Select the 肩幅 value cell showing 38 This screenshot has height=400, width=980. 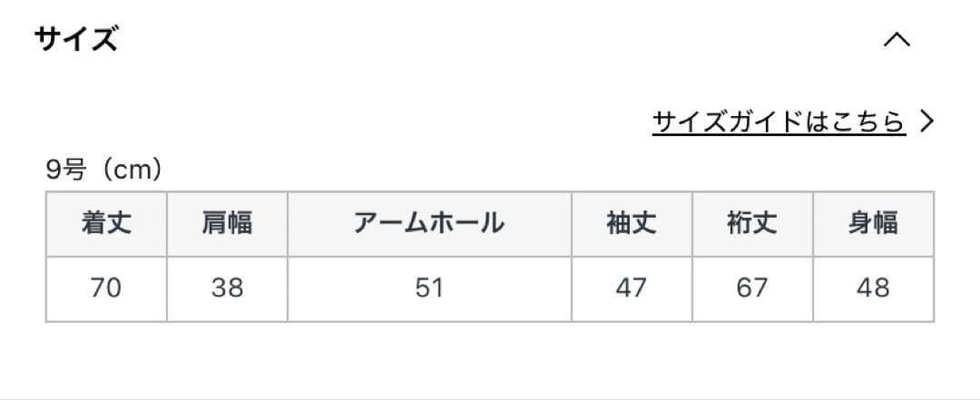[227, 288]
